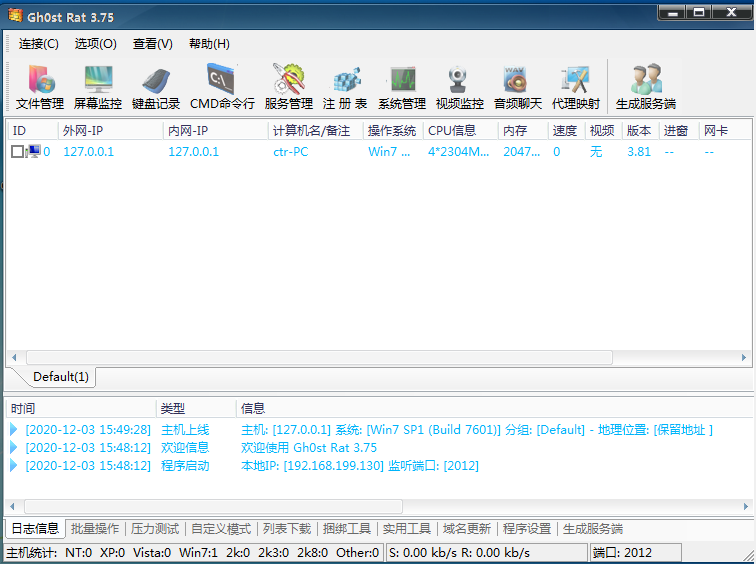Sort by 外网-IP column header

pos(110,131)
